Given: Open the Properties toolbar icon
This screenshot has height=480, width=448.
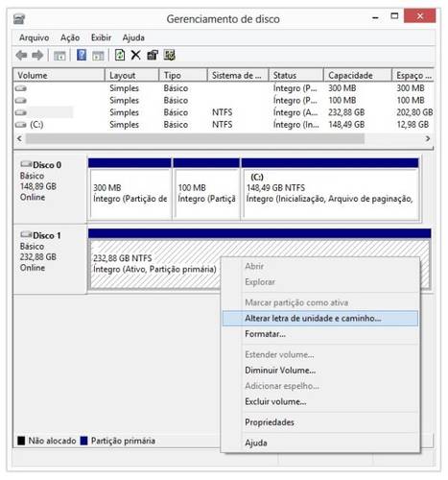Looking at the screenshot, I should coord(153,56).
